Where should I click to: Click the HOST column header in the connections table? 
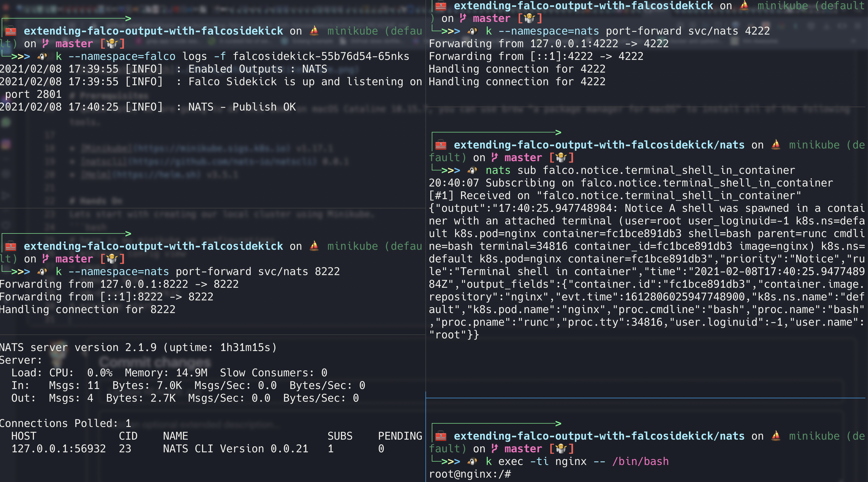pos(24,436)
